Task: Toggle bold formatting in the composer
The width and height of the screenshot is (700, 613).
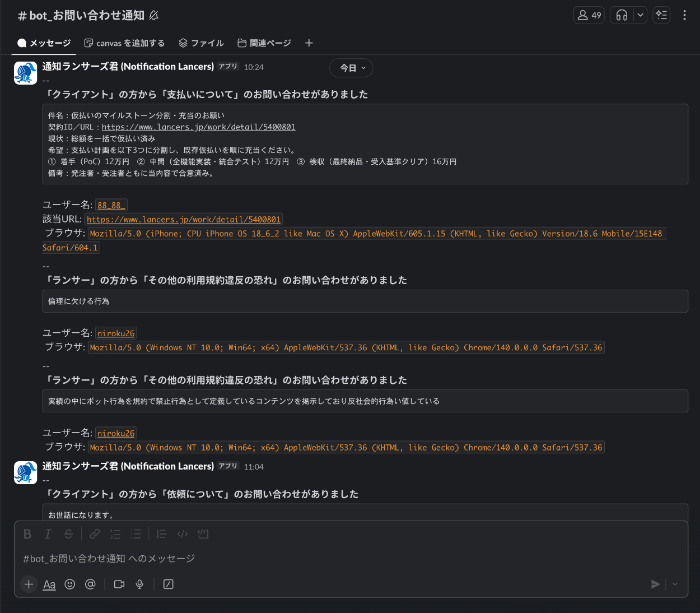Action: 27,534
